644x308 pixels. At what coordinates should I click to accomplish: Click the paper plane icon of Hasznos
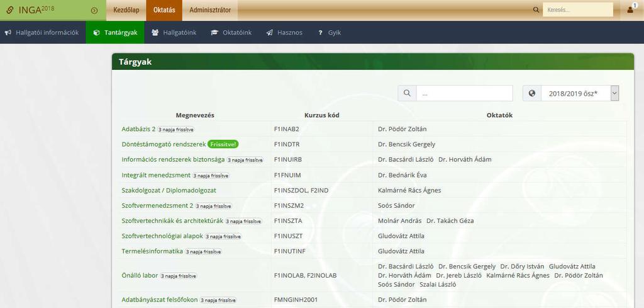(269, 33)
